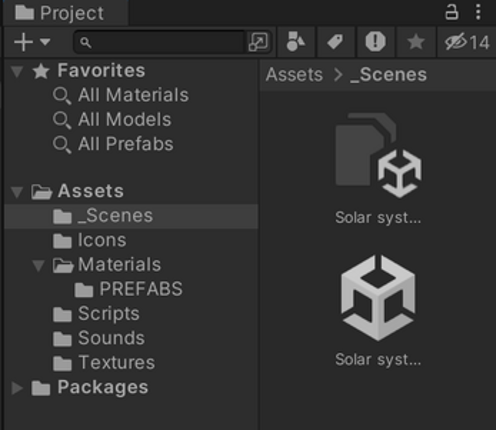Click the Save search star icon

point(416,42)
